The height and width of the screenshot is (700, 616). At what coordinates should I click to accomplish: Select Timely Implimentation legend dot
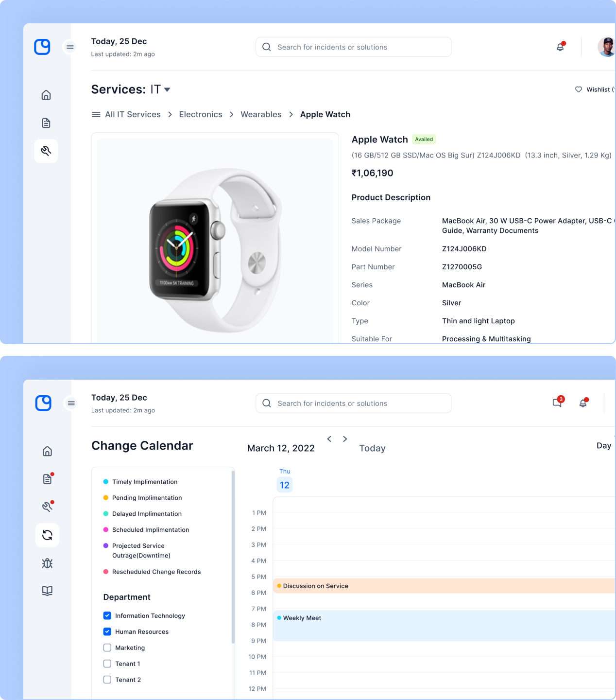click(106, 482)
